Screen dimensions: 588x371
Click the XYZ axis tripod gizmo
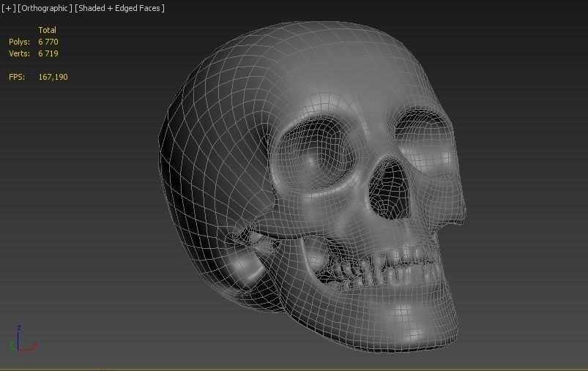[23, 339]
